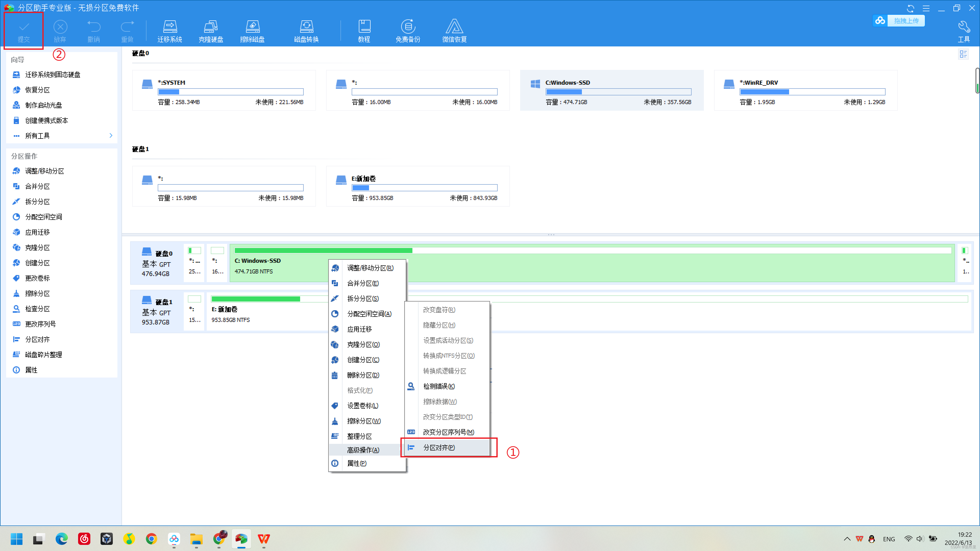
Task: Click the 拖拽上传 upload button
Action: [906, 21]
